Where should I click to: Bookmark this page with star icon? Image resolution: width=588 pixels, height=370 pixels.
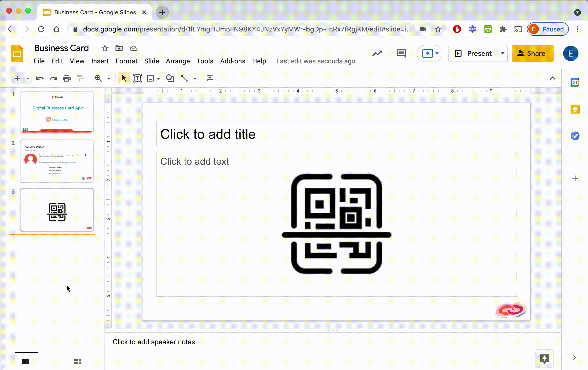[x=438, y=29]
